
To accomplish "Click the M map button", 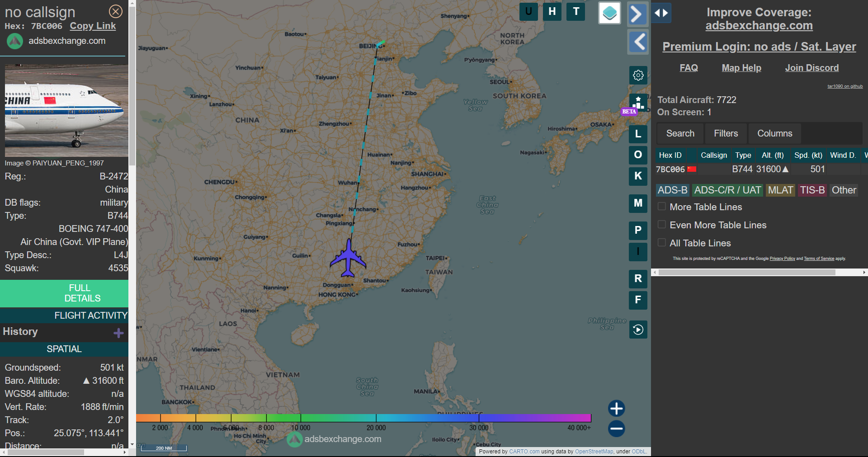I will coord(638,203).
